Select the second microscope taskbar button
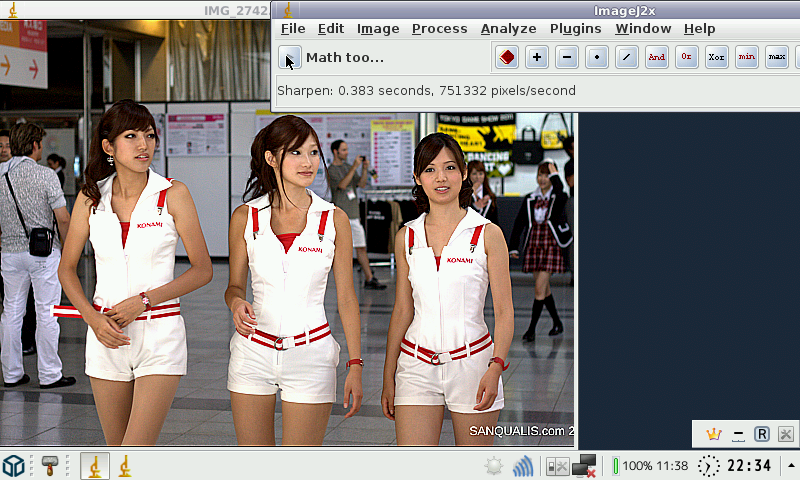Screen dimensions: 800x480 (125, 466)
